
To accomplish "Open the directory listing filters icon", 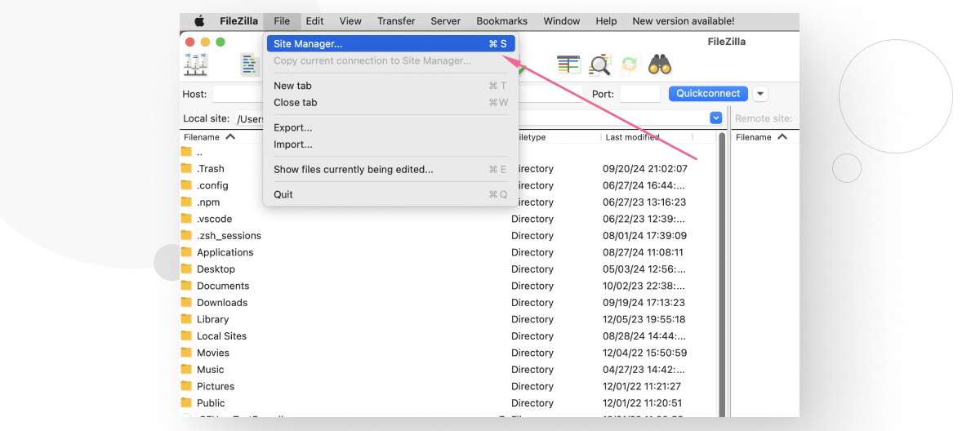I will point(568,64).
